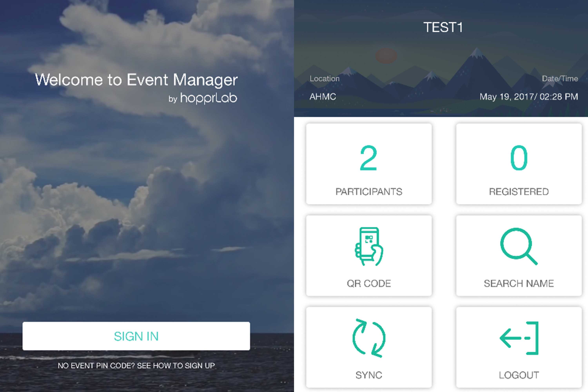The image size is (588, 392).
Task: Tap the participants count number 2
Action: click(x=368, y=158)
